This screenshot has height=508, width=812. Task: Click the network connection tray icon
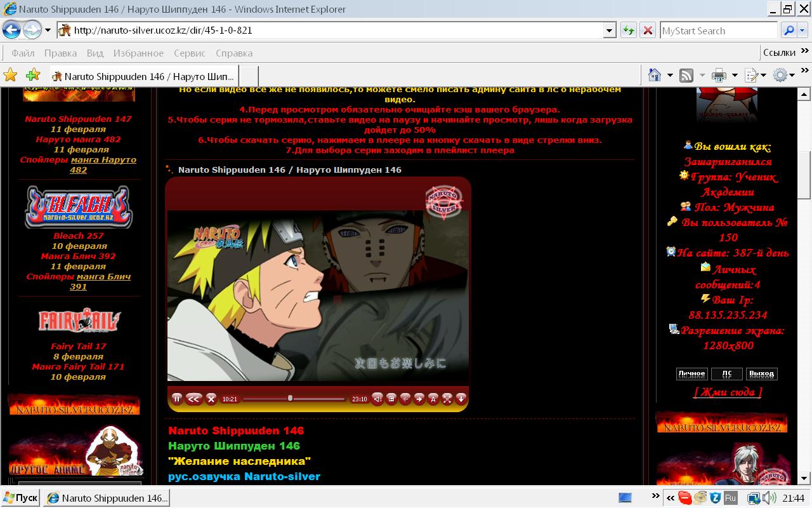[754, 498]
